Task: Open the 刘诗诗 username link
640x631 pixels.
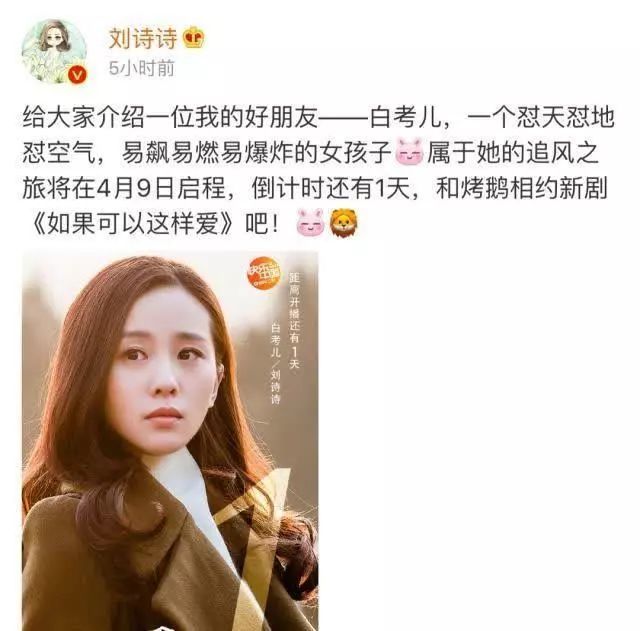Action: [x=143, y=38]
